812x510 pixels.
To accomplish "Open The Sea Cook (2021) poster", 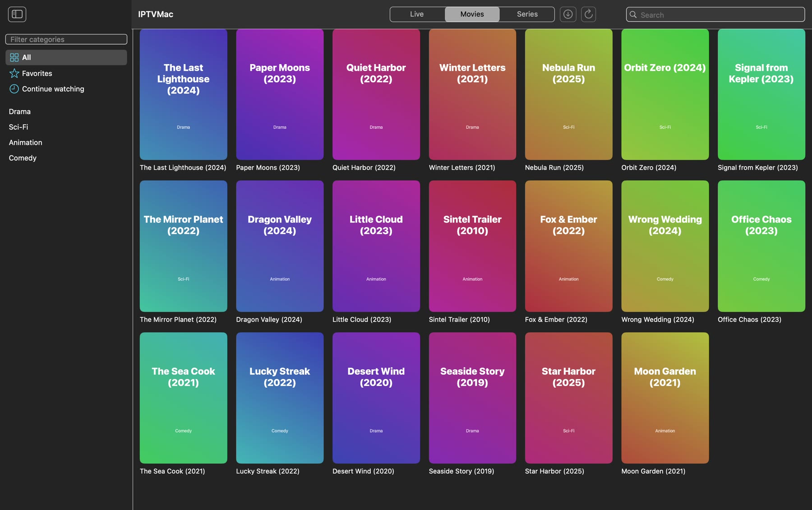I will click(x=183, y=398).
